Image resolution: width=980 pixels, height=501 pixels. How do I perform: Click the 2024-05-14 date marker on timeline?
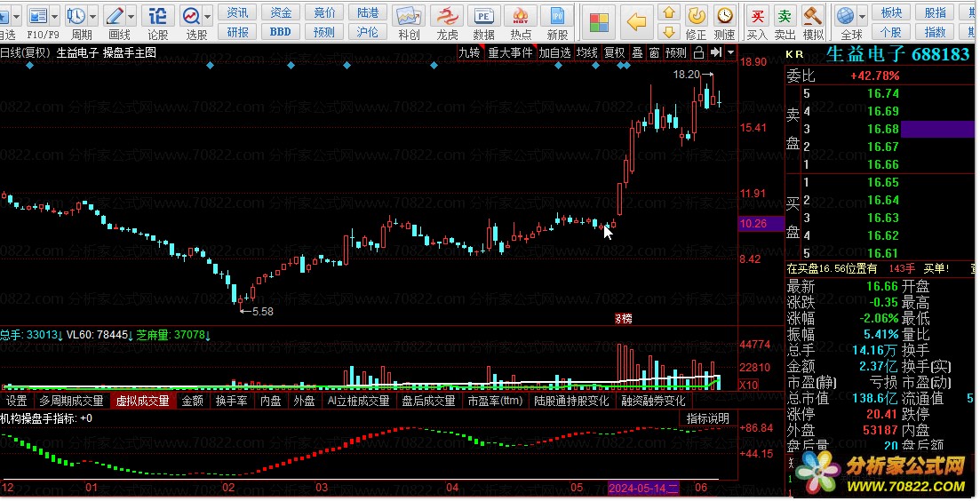[x=643, y=488]
